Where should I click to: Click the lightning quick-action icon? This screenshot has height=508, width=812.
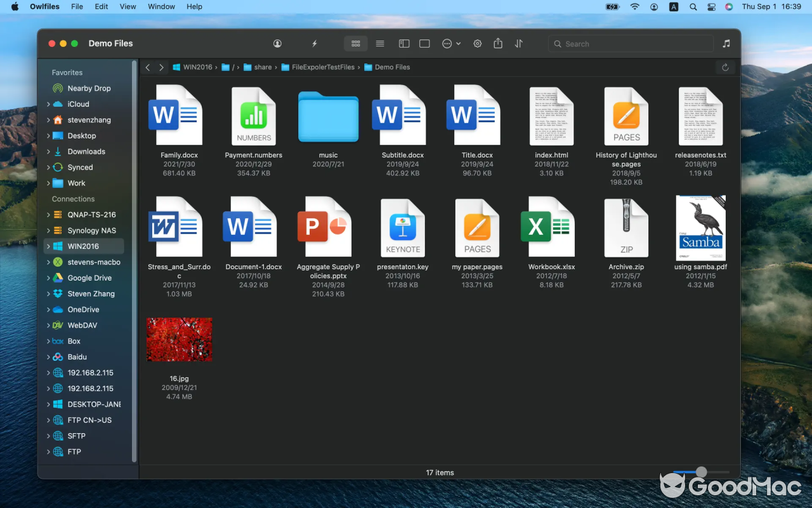(x=315, y=43)
